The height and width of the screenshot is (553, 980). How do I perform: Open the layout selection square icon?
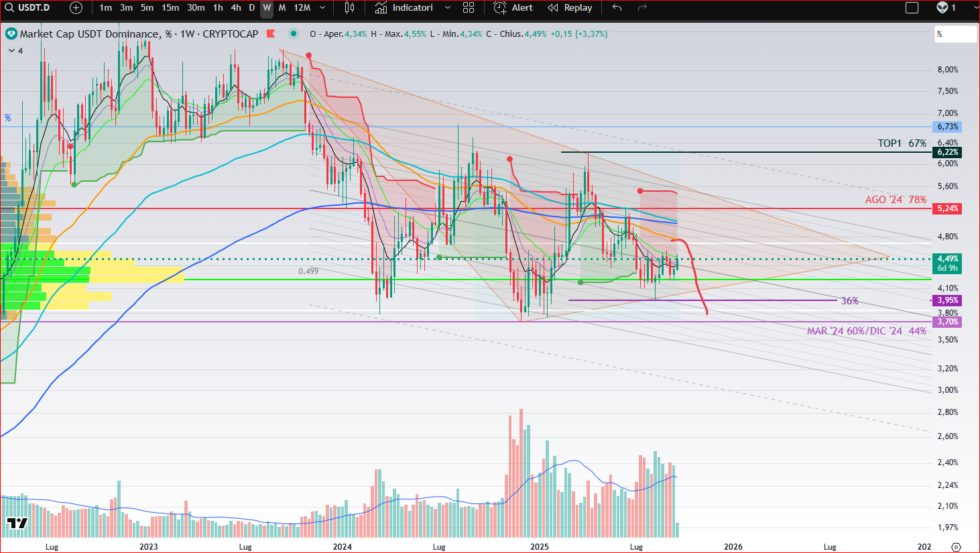(912, 8)
